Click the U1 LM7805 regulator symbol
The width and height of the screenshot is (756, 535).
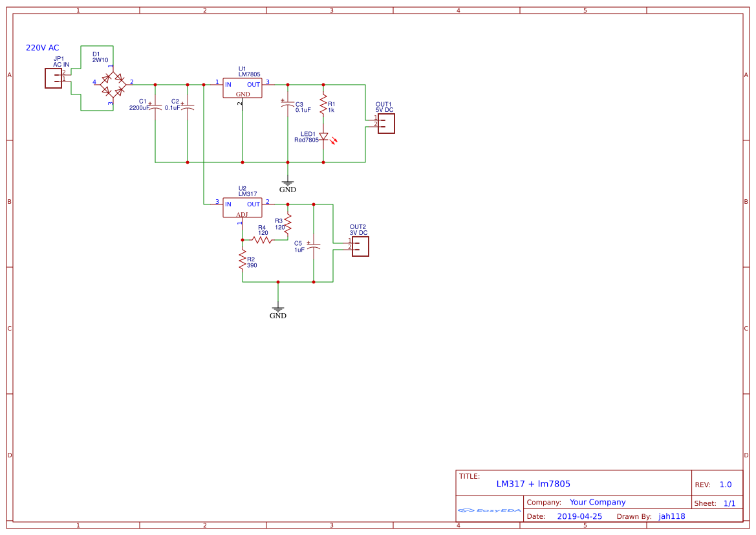tap(242, 88)
